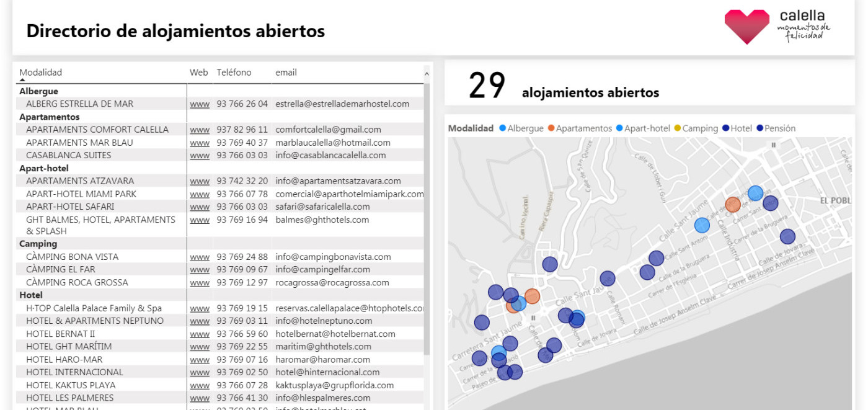Image resolution: width=868 pixels, height=410 pixels.
Task: Sort table by Teléfono column header
Action: [234, 73]
